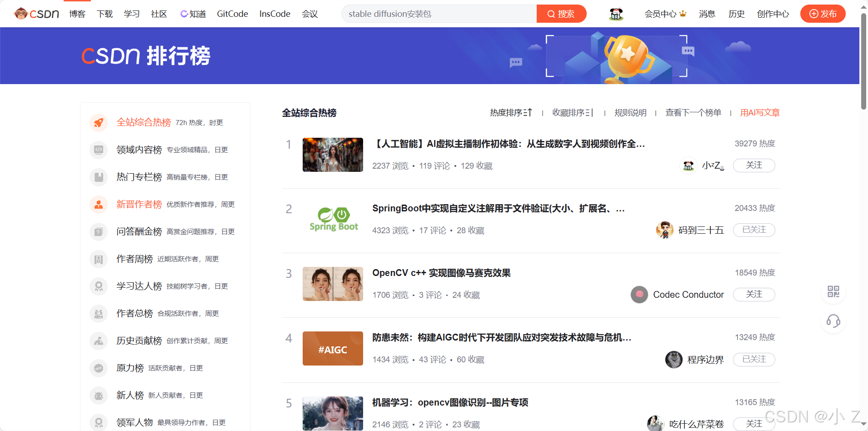Open the GitCode menu item

point(232,14)
